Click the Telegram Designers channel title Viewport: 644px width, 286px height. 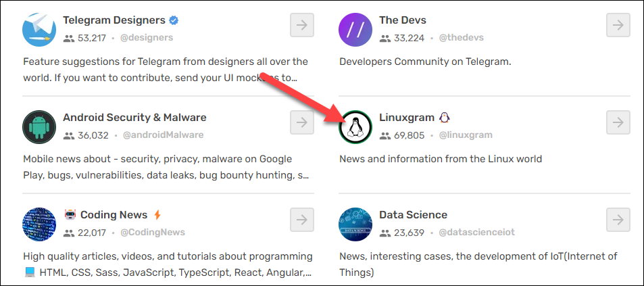coord(114,20)
